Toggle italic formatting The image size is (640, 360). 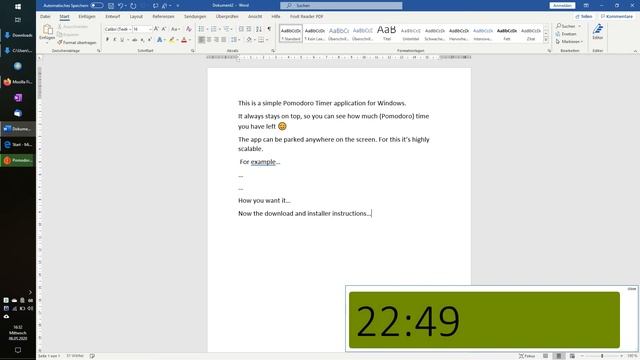115,40
